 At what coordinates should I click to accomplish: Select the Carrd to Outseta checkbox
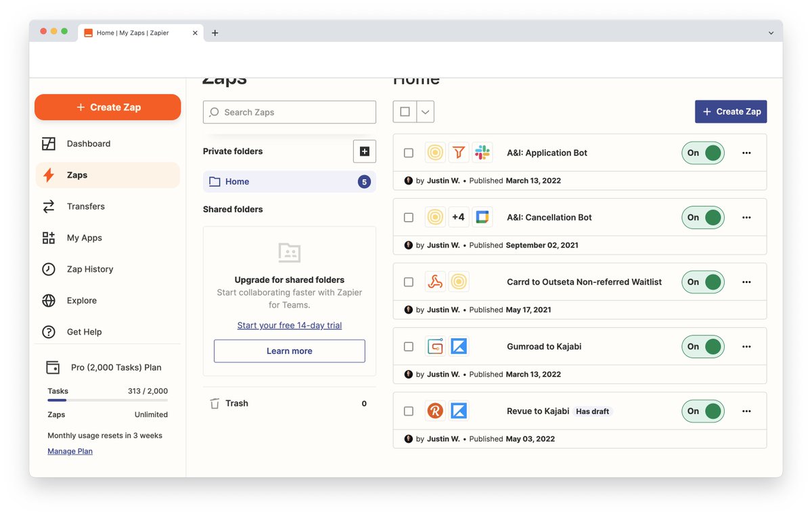pos(409,282)
